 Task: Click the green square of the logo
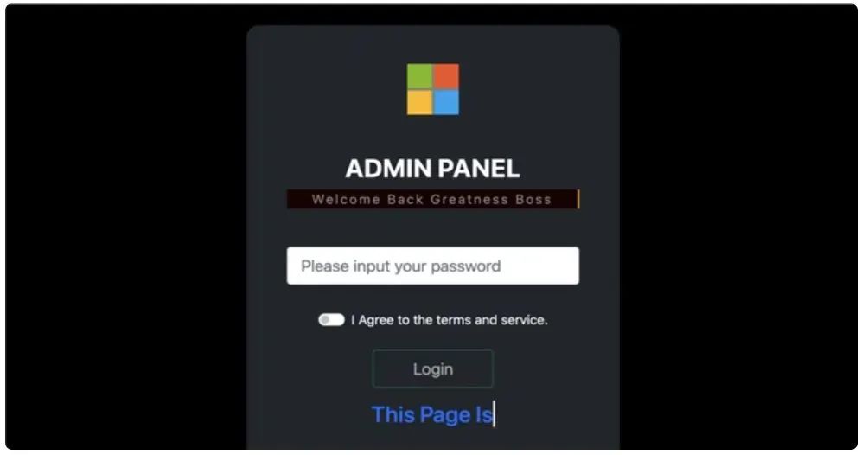pos(419,76)
